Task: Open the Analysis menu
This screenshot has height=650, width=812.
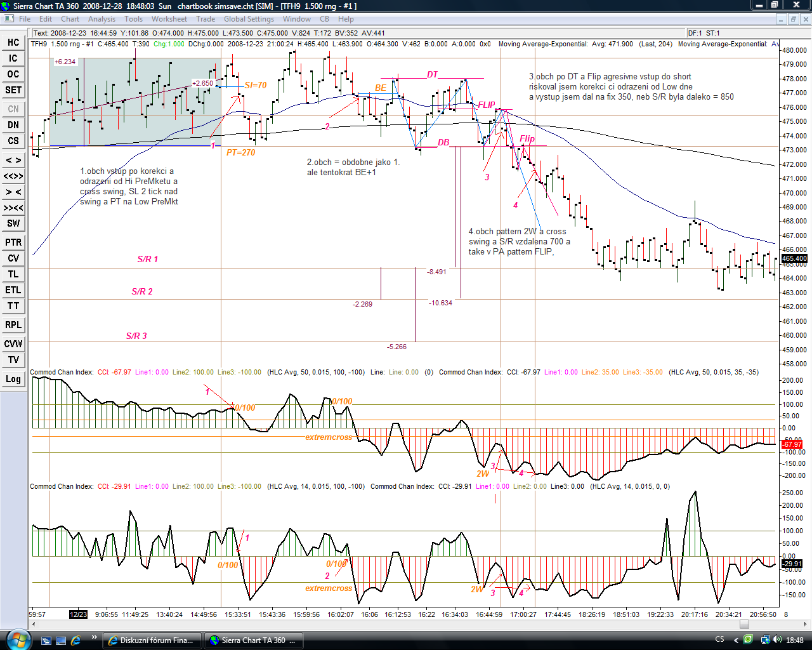Action: (102, 19)
